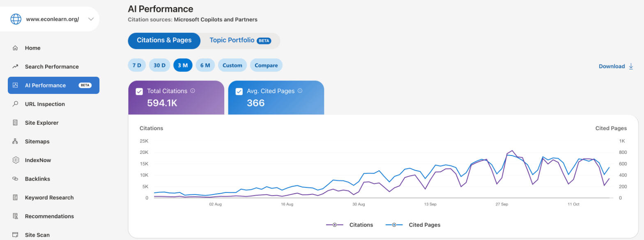Select the 6 M date range
Viewport: 644px width, 240px height.
pos(205,65)
